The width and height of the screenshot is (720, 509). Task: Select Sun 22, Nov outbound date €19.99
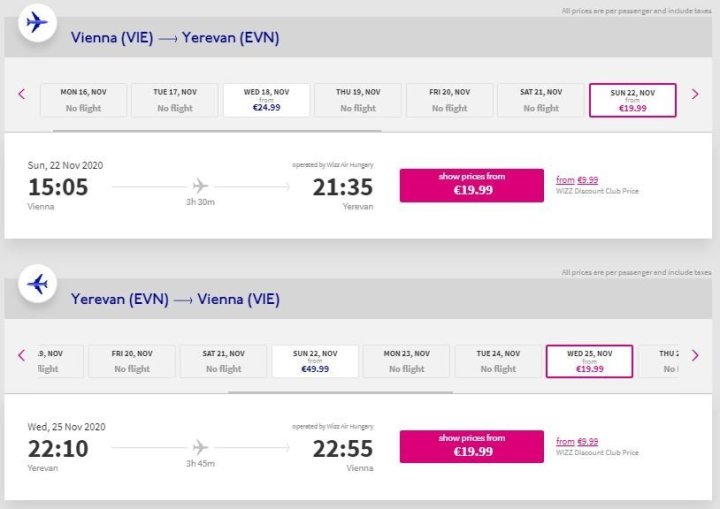(x=632, y=100)
